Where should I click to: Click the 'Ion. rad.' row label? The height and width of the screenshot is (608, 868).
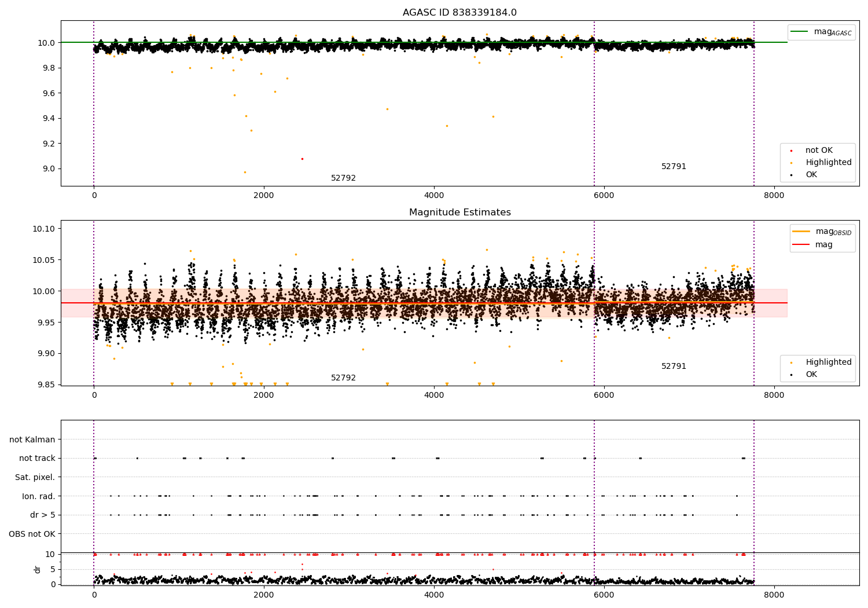click(x=39, y=497)
